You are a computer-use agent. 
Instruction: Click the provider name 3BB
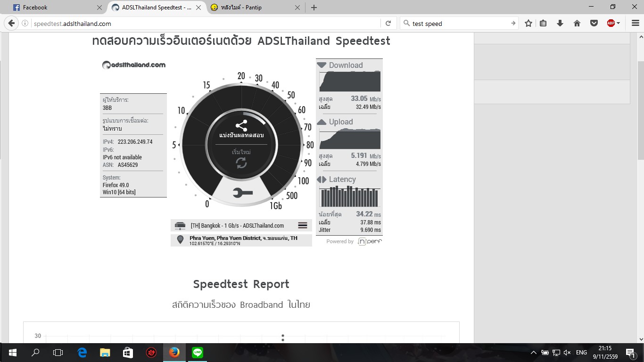107,108
